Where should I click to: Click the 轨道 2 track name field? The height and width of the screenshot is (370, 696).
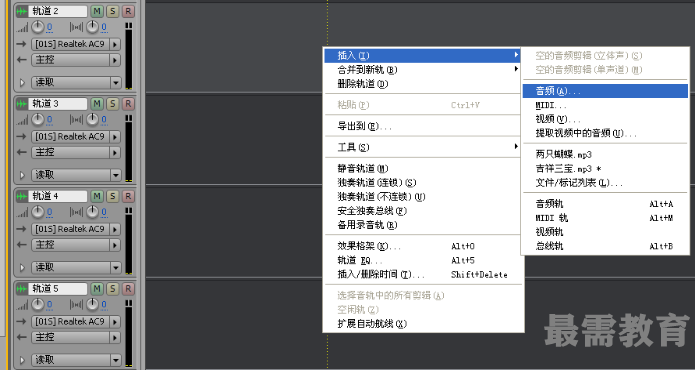click(58, 11)
